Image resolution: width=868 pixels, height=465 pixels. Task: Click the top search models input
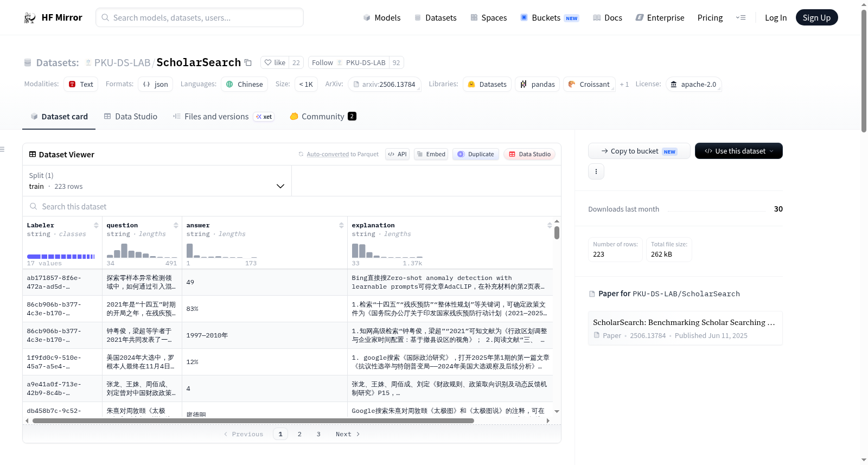(x=200, y=17)
